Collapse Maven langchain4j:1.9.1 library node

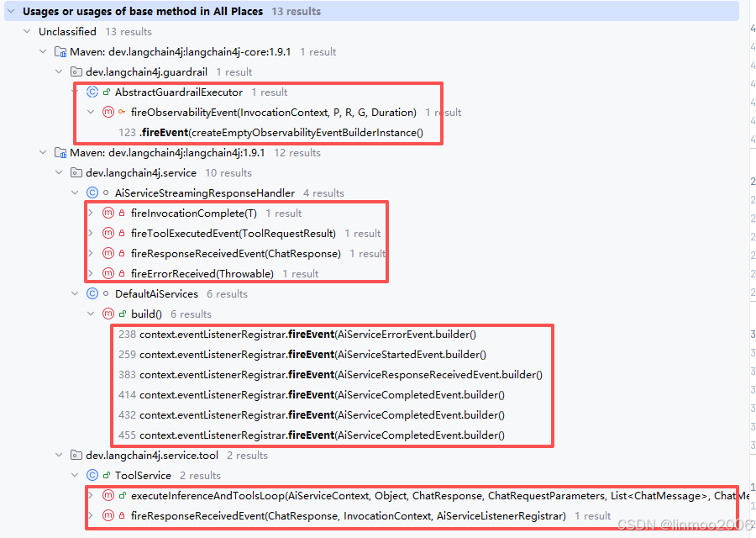pos(43,152)
